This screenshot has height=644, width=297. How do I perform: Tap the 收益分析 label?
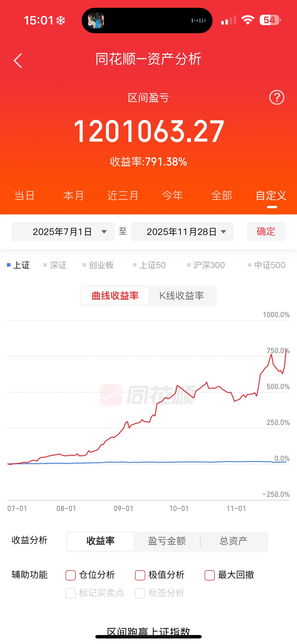click(29, 540)
